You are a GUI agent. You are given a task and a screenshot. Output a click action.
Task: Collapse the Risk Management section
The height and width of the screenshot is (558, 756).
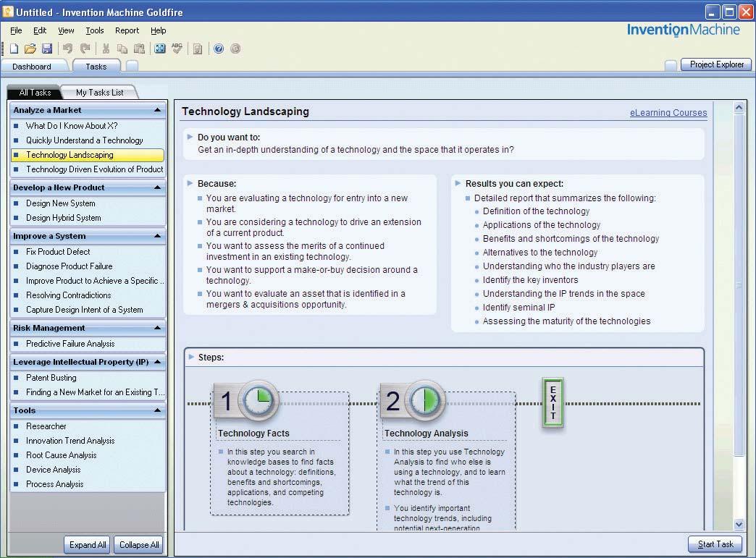tap(157, 328)
